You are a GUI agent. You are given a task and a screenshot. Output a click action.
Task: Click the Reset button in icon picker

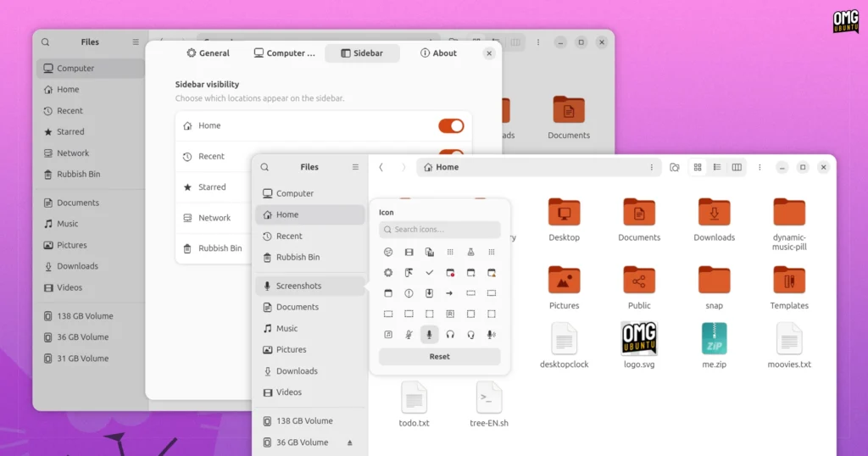(x=440, y=356)
